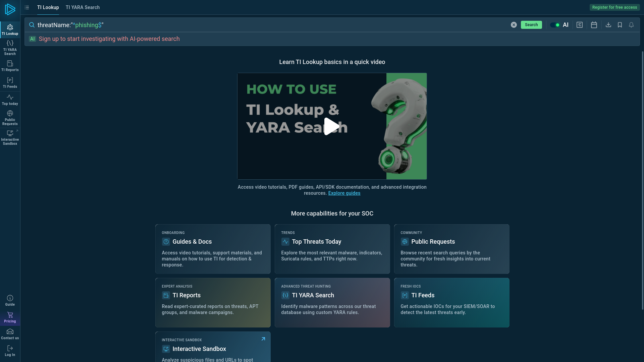Open the Guide sidebar item
This screenshot has height=362, width=644.
tap(10, 301)
